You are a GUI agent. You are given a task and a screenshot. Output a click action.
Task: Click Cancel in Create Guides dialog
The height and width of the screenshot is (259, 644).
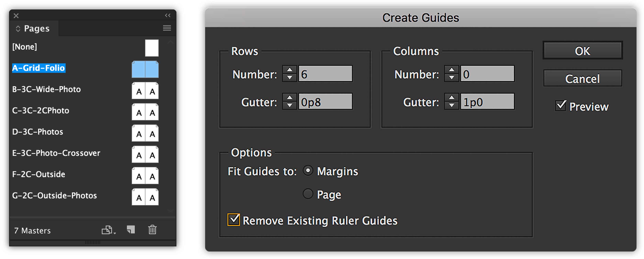pos(583,78)
